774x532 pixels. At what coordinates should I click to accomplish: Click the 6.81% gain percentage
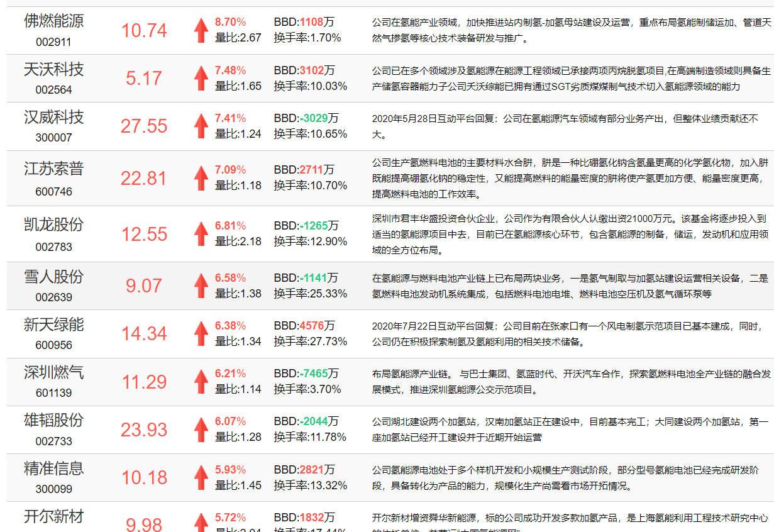point(231,226)
